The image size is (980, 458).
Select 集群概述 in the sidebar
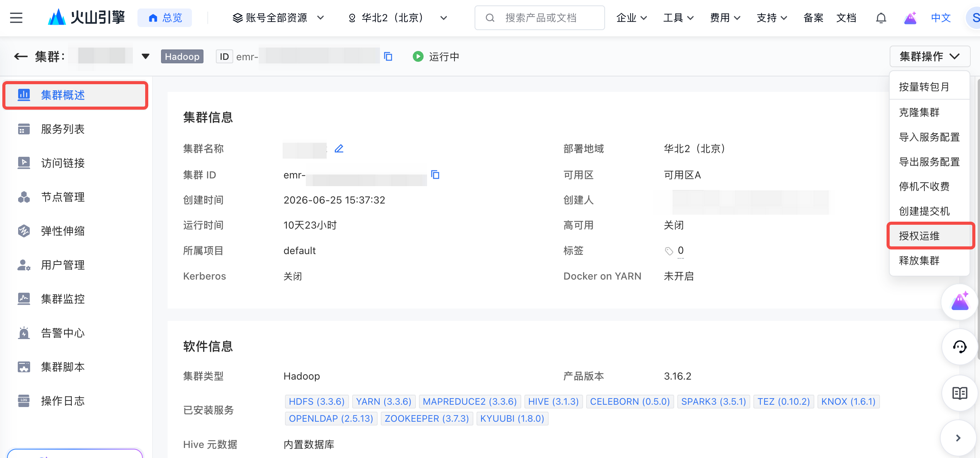[x=75, y=95]
